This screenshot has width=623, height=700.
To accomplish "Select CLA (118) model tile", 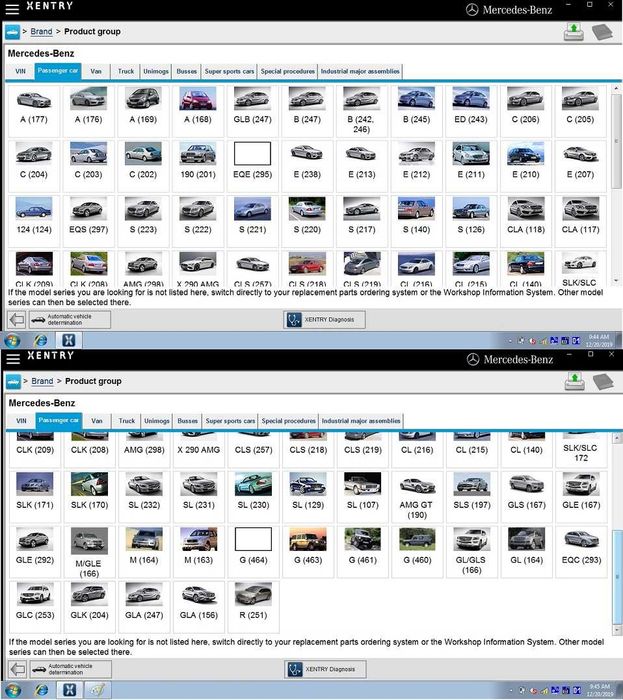I will pyautogui.click(x=526, y=221).
